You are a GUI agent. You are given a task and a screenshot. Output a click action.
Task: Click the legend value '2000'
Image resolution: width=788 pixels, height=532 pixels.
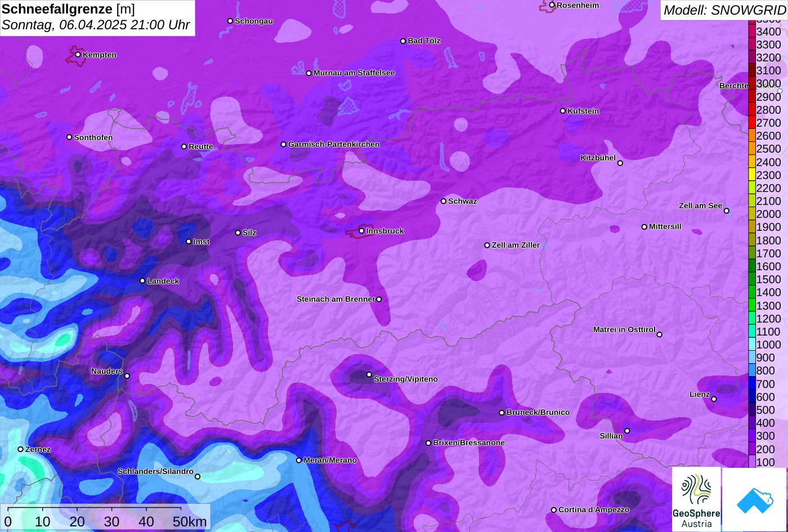769,214
